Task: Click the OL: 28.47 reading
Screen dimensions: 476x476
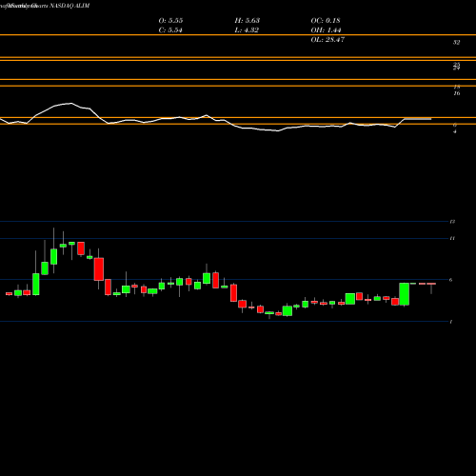Action: [x=327, y=40]
